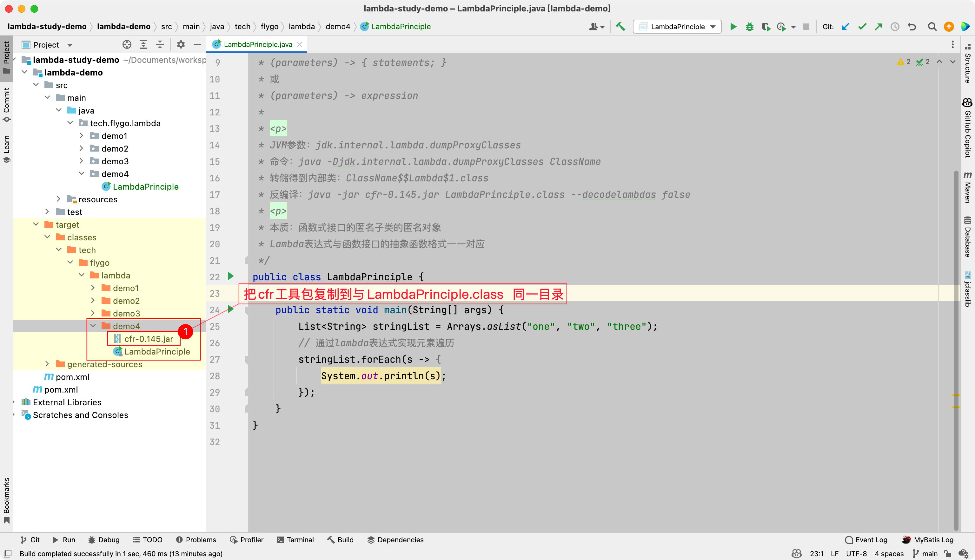Commit changes using the green checkmark icon

pos(862,27)
